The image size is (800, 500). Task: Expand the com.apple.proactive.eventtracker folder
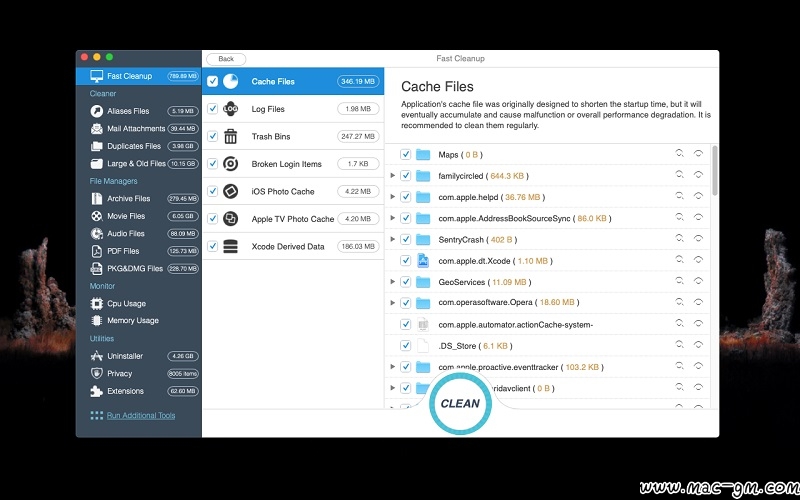[392, 366]
